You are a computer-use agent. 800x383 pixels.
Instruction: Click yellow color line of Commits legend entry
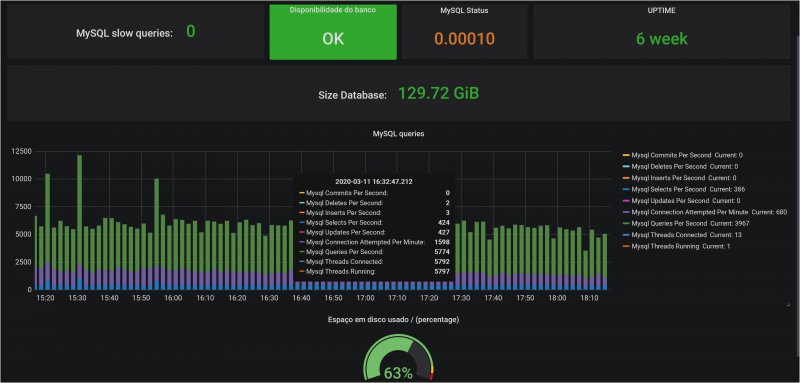click(626, 155)
